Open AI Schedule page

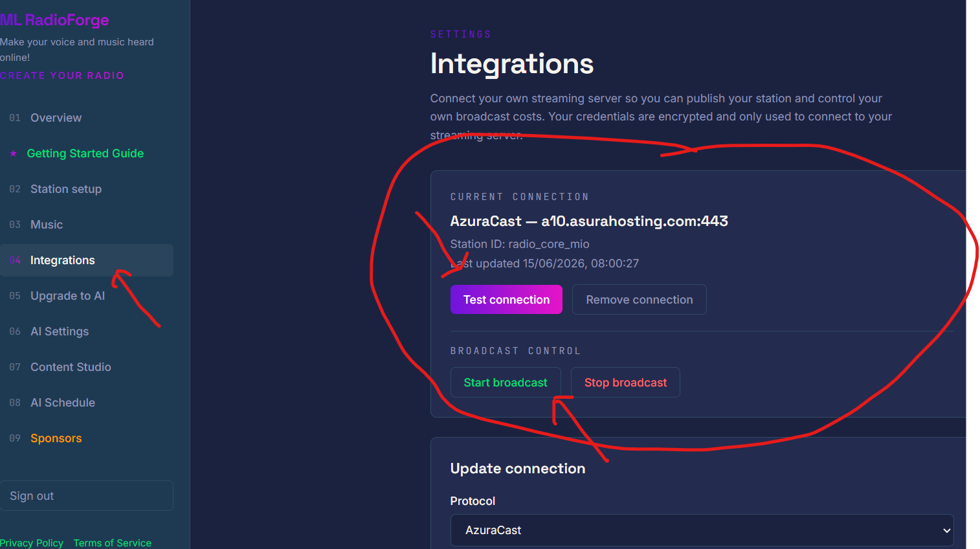tap(87, 403)
